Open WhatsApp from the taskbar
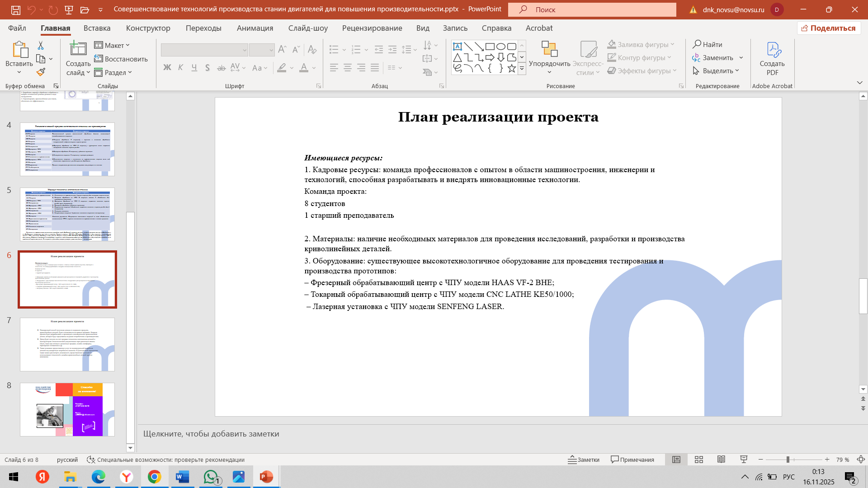 coord(211,477)
